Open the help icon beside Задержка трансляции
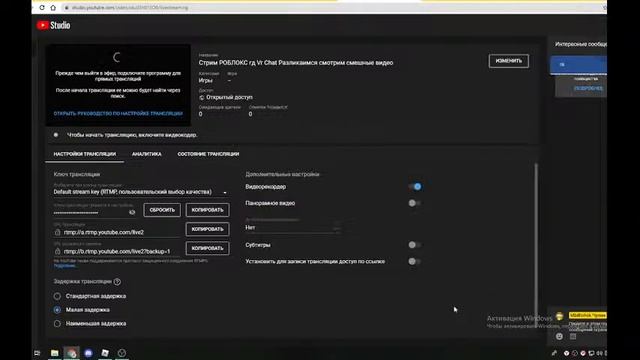640x360 pixels. (x=117, y=282)
